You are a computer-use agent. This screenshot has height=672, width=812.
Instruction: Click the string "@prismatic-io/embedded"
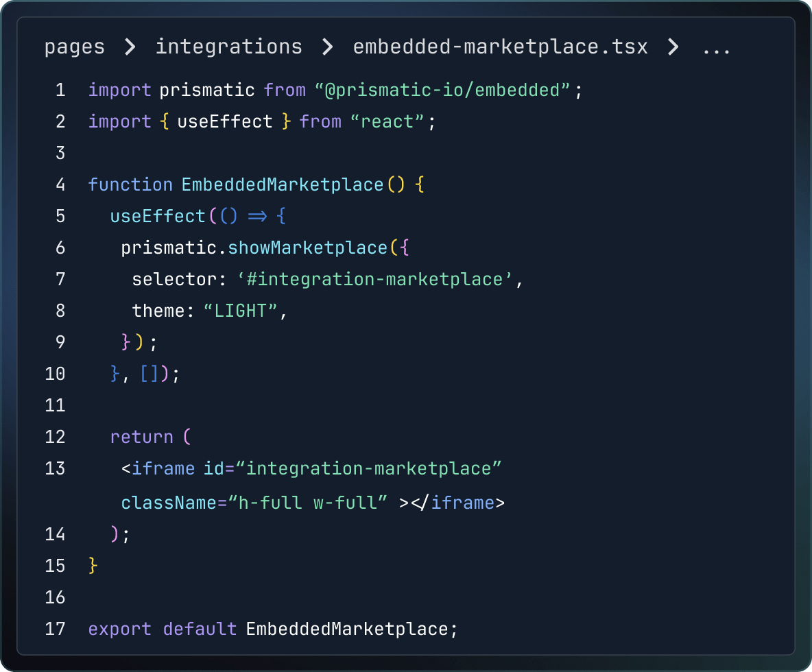pos(443,90)
